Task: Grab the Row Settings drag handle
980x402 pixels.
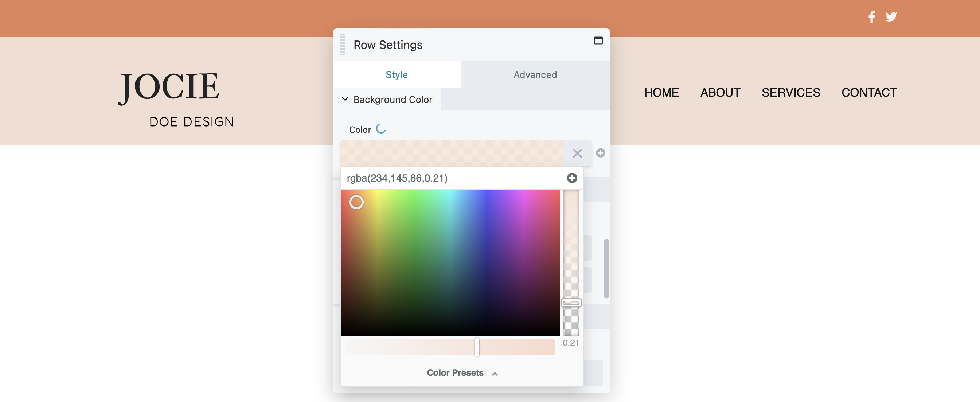Action: tap(342, 45)
